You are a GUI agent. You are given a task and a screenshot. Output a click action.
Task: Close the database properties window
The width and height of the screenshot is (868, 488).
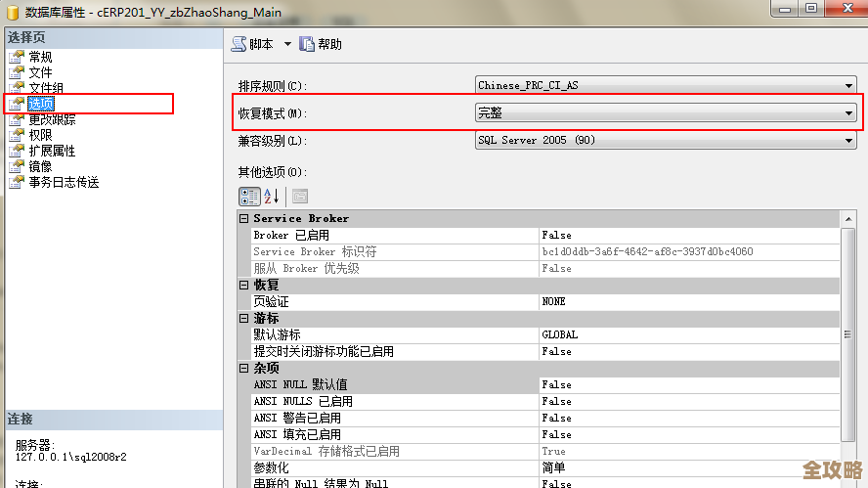846,8
